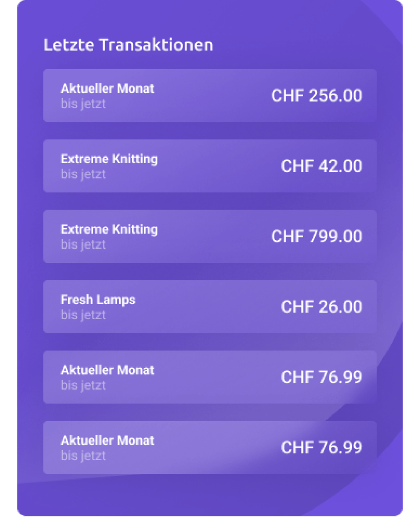Select the Aktueller Monat title beside CHF 256.00
The width and height of the screenshot is (420, 517).
pyautogui.click(x=107, y=88)
